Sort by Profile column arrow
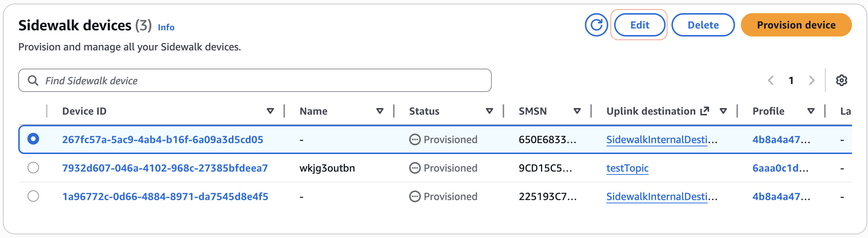 click(x=811, y=111)
